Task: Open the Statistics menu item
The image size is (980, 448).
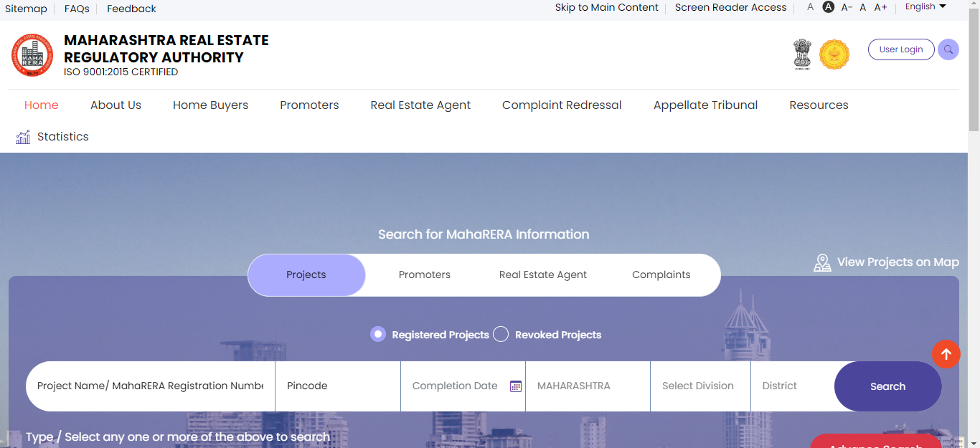Action: pos(63,136)
